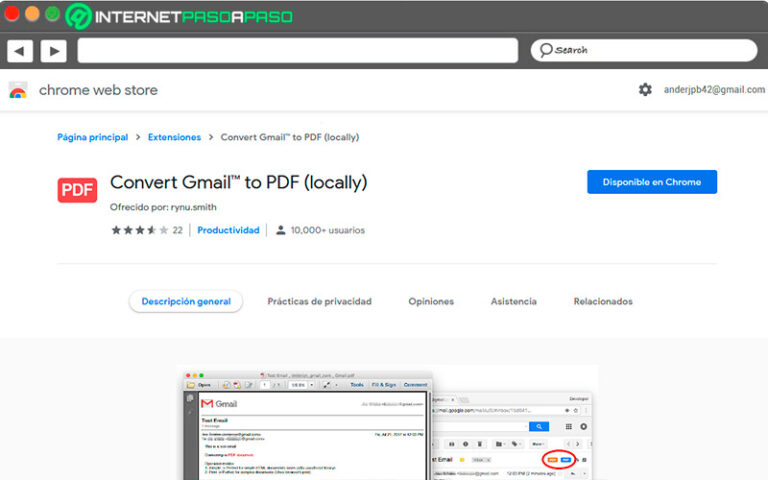The width and height of the screenshot is (768, 480).
Task: Switch to the Relacionados tab
Action: click(603, 301)
